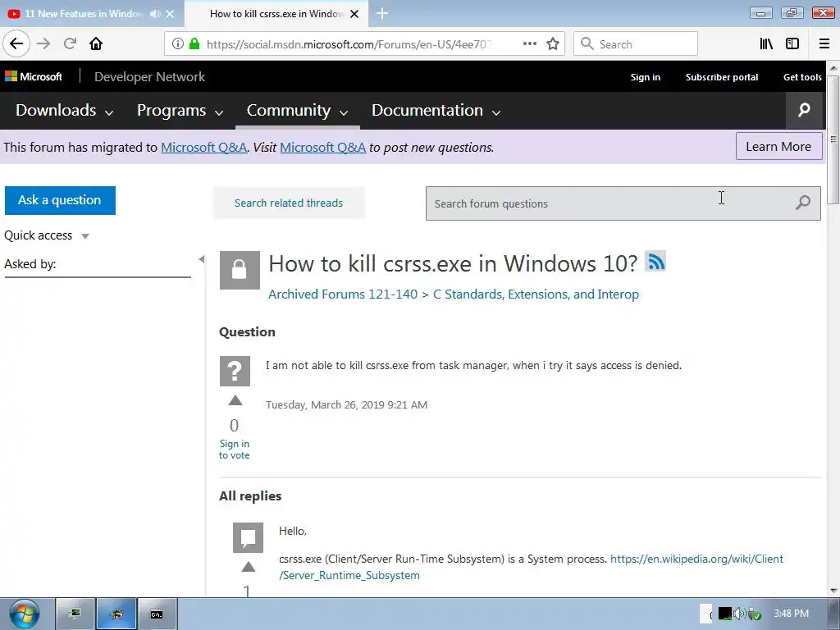Click the green padlock security icon
Screen dimensions: 840x630
(194, 44)
